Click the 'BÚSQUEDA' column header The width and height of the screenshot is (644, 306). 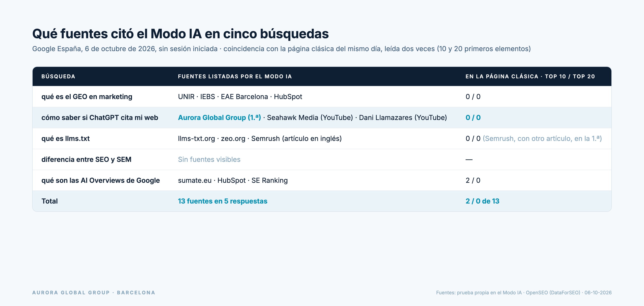coord(58,76)
